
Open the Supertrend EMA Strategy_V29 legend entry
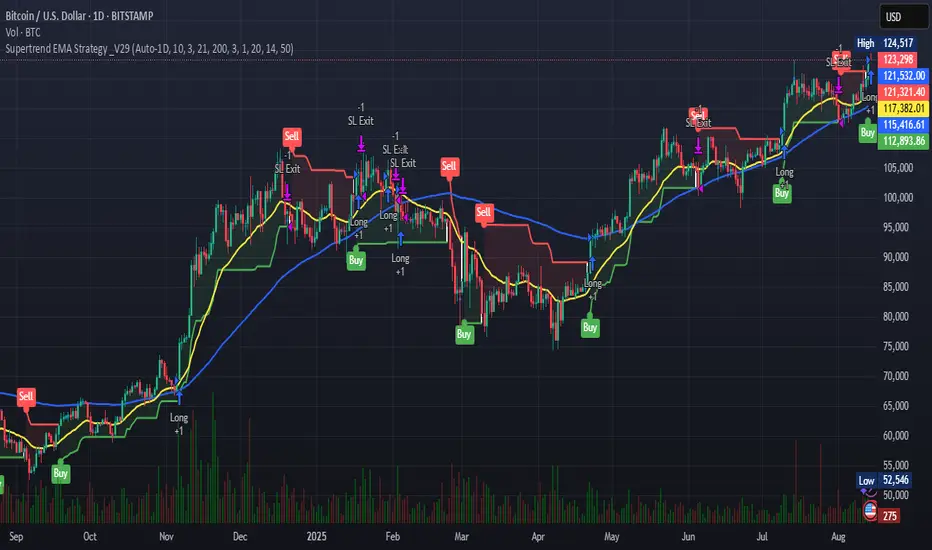(149, 49)
